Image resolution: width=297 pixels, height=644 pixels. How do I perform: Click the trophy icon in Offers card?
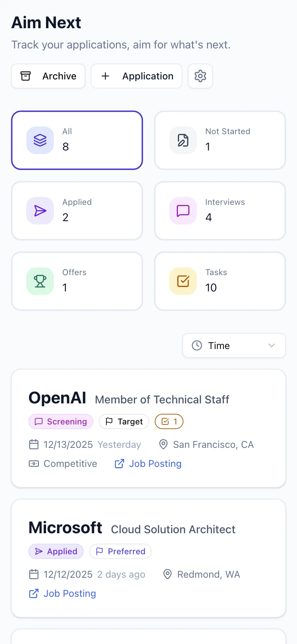tap(40, 281)
